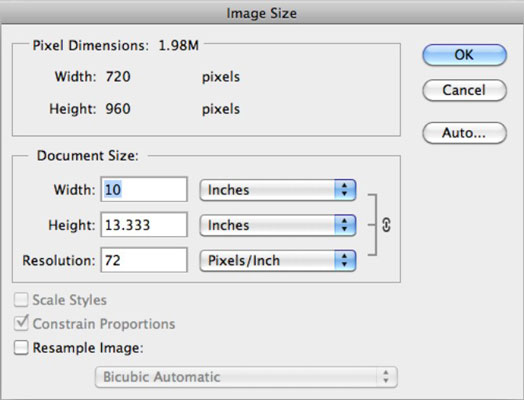Click the Document Size Width field
Screen dimensions: 524x400
point(144,189)
